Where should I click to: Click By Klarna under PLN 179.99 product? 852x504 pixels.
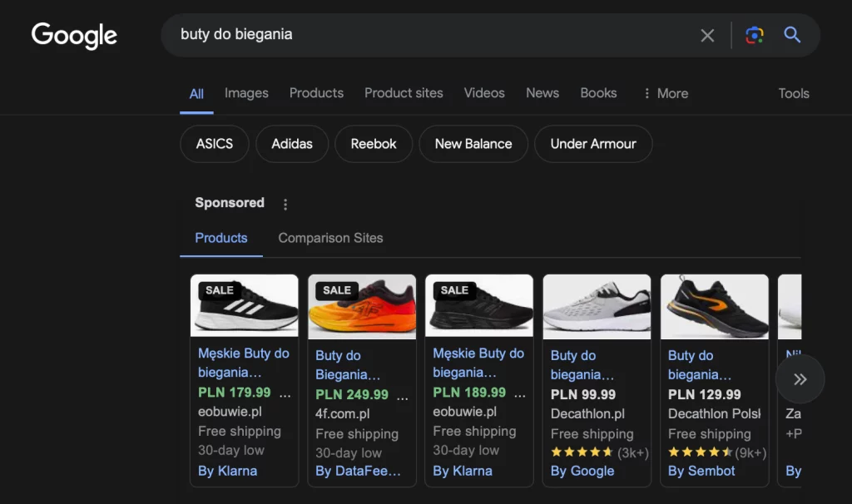pyautogui.click(x=228, y=471)
